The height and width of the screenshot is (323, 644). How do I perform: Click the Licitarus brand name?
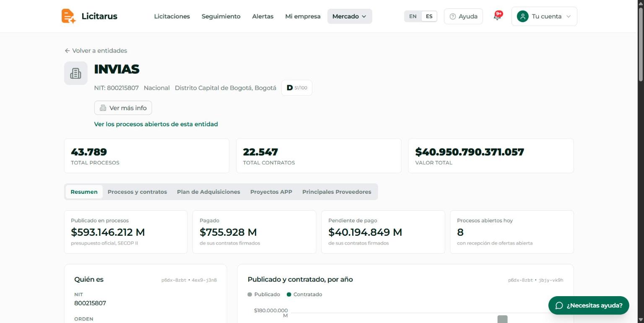[99, 16]
